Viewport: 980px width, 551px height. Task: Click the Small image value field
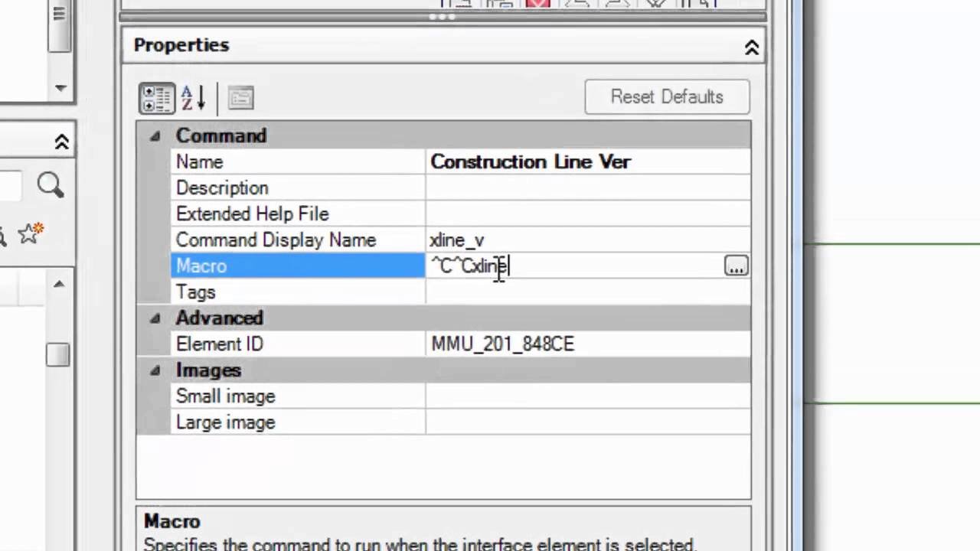(588, 396)
